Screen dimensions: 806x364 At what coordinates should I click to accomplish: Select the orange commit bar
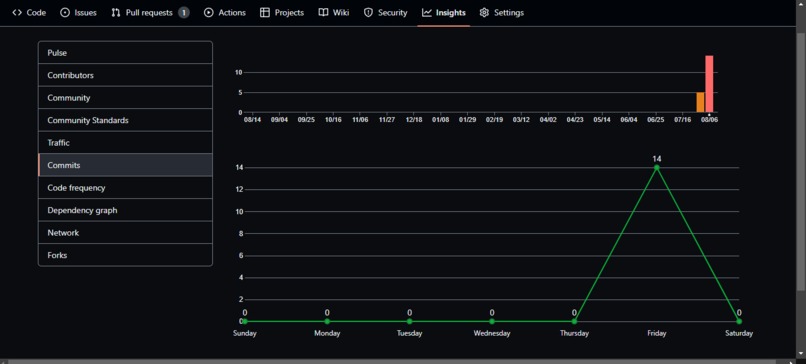coord(700,102)
